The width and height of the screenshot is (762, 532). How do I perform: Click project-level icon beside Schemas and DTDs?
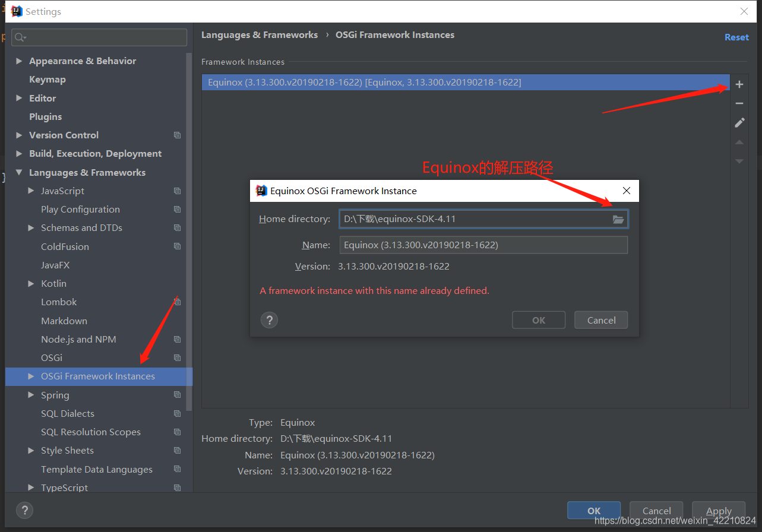click(177, 228)
